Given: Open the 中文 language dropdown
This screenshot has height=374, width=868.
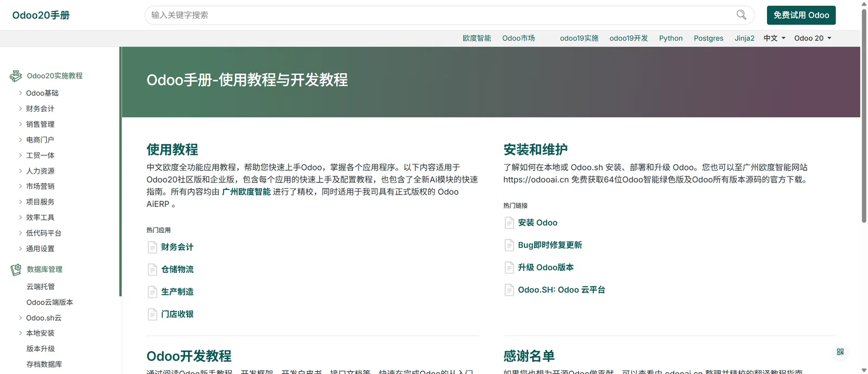Looking at the screenshot, I should coord(774,38).
